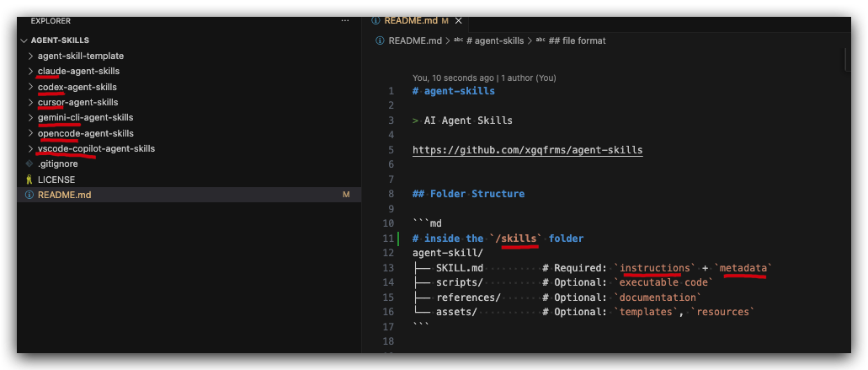Expand the vscode-copilot-agent-skills folder chevron
Viewport: 868px width, 370px height.
(30, 149)
